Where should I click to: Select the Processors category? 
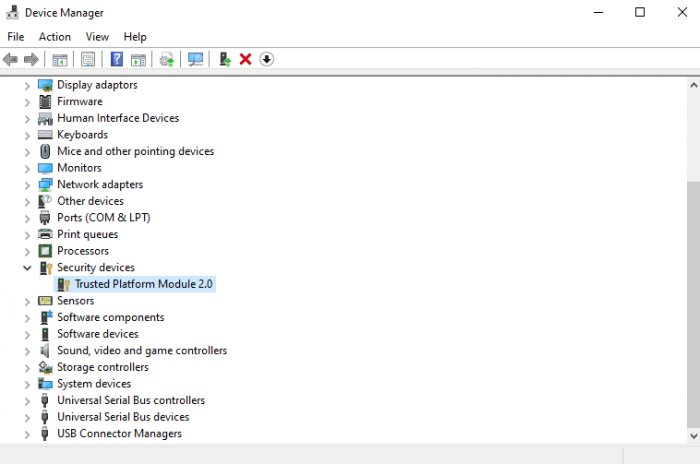tap(83, 251)
